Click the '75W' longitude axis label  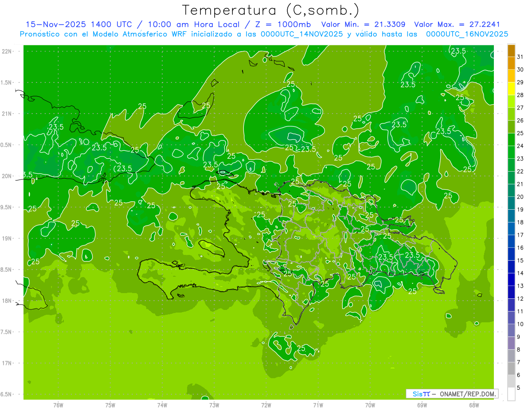pyautogui.click(x=110, y=405)
